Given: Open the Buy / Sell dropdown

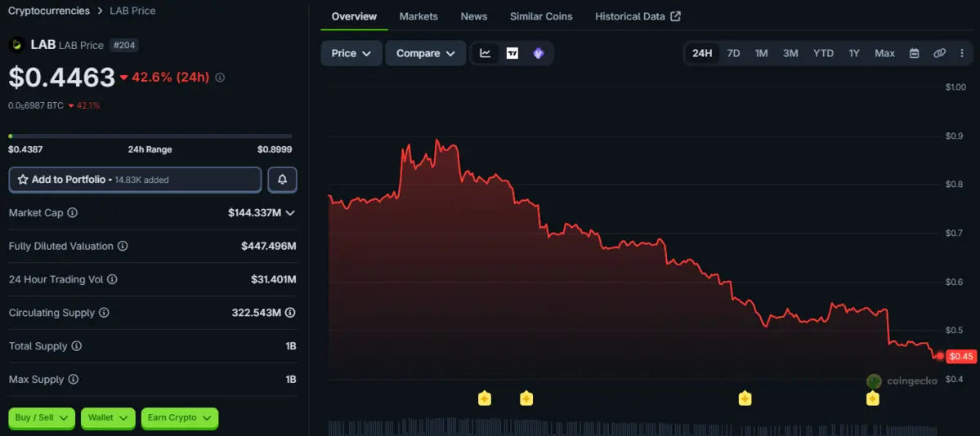Looking at the screenshot, I should coord(42,417).
